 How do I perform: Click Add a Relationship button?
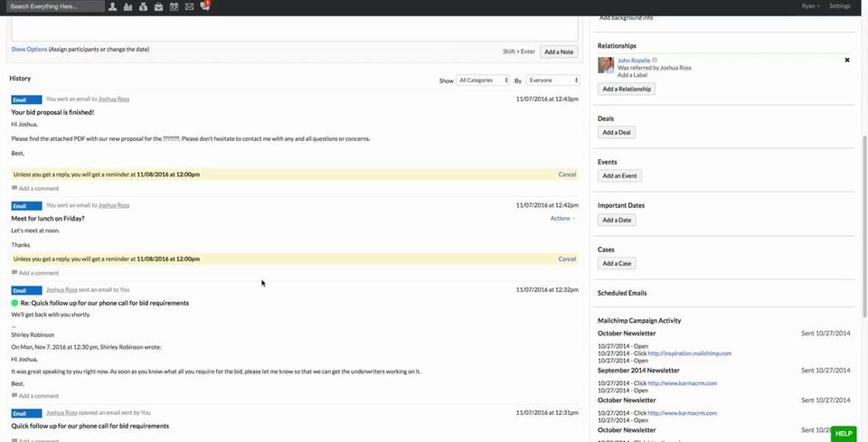627,89
